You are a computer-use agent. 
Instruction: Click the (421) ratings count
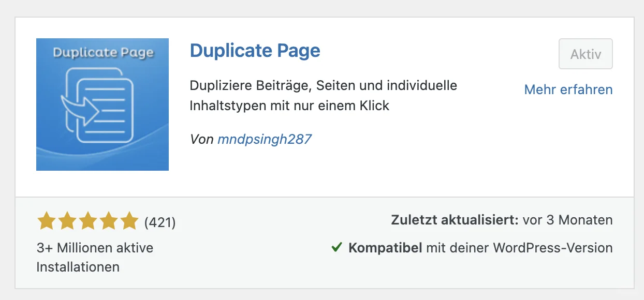160,222
